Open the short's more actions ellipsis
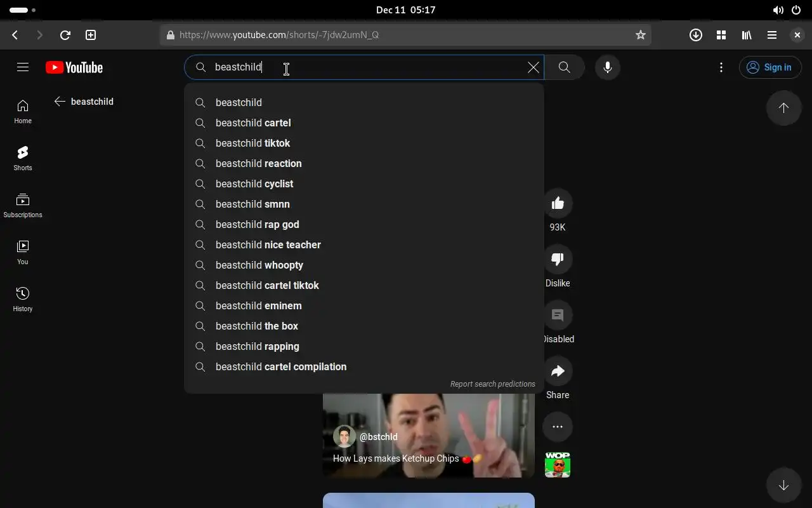This screenshot has height=508, width=812. pyautogui.click(x=558, y=427)
